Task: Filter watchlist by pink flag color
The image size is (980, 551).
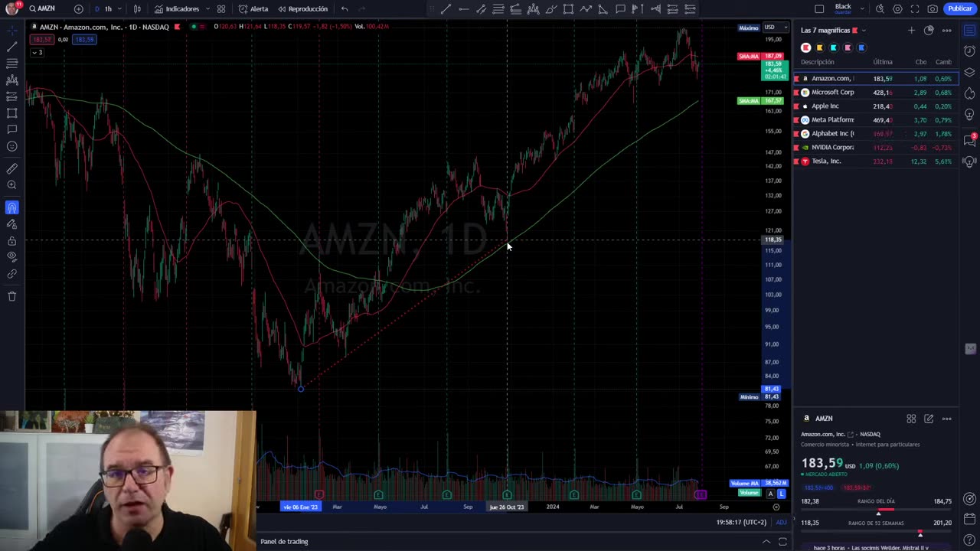Action: (848, 47)
